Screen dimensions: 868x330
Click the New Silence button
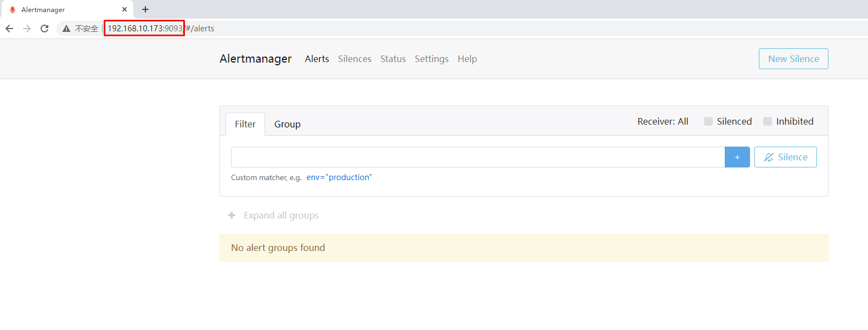tap(793, 59)
